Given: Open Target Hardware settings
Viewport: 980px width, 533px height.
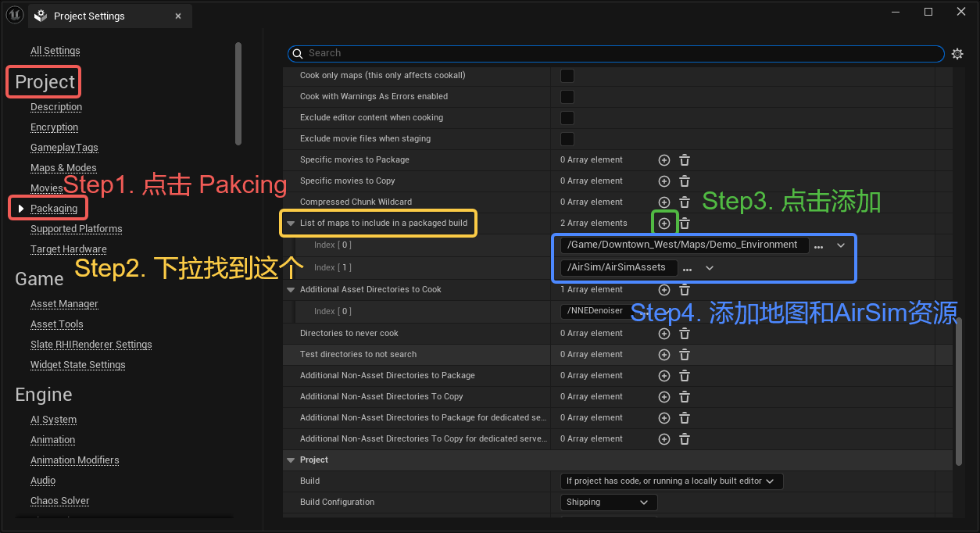Looking at the screenshot, I should tap(69, 249).
